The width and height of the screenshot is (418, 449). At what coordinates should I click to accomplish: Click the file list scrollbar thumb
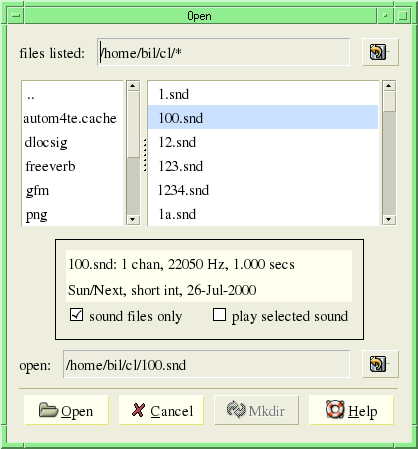coord(389,101)
